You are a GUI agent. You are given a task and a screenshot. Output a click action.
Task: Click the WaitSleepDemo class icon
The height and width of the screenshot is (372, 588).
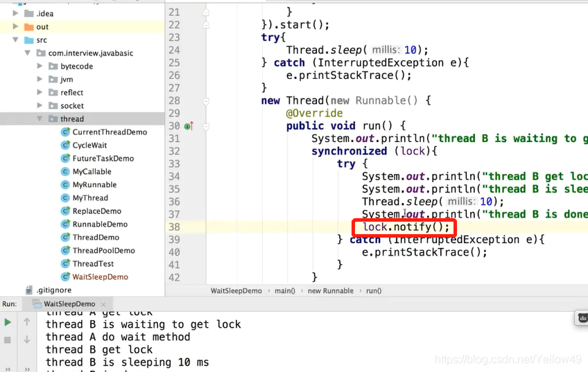pos(65,277)
